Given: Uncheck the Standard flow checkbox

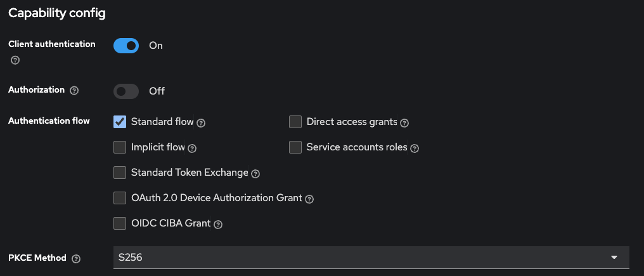Looking at the screenshot, I should pos(120,122).
